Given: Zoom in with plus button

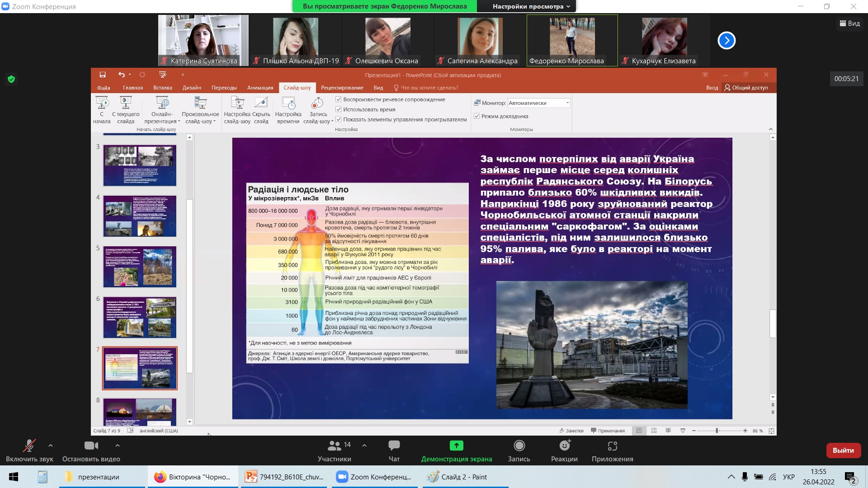Looking at the screenshot, I should point(745,431).
